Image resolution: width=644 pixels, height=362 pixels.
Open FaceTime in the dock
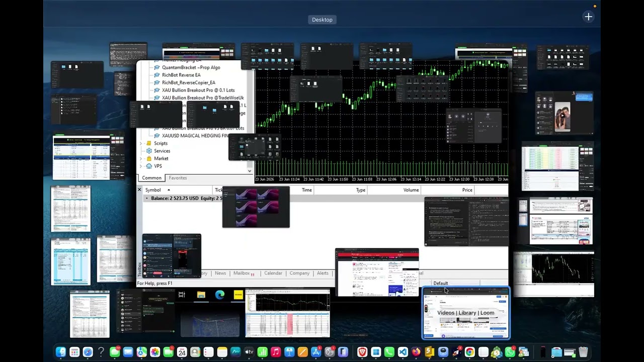pos(168,352)
